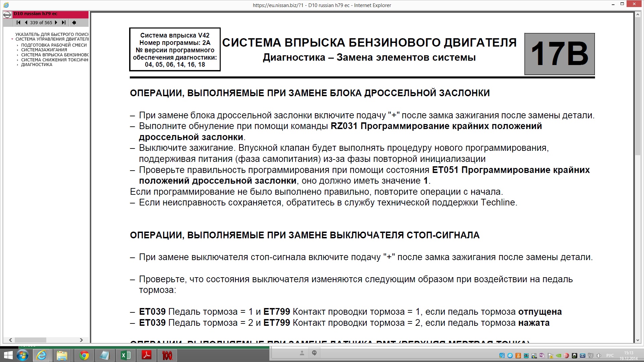Open the clock showing 15:13
The width and height of the screenshot is (644, 362).
[629, 356]
